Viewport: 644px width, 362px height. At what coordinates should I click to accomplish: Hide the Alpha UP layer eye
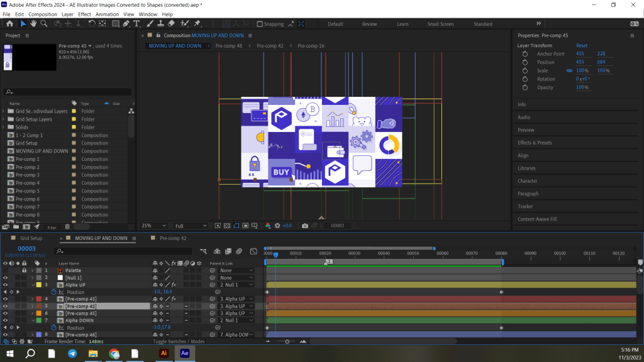point(5,285)
